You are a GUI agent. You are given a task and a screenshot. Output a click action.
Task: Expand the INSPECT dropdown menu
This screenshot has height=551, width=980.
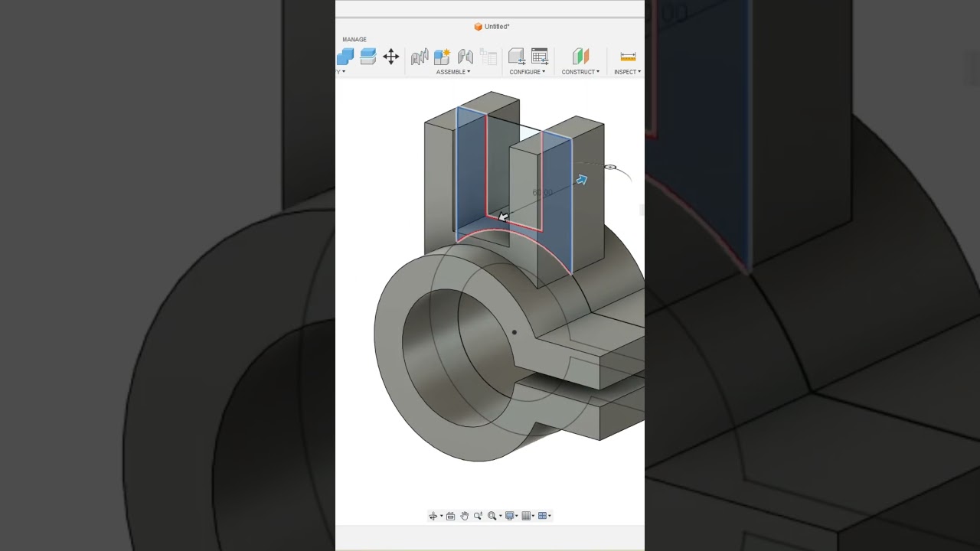click(x=628, y=72)
